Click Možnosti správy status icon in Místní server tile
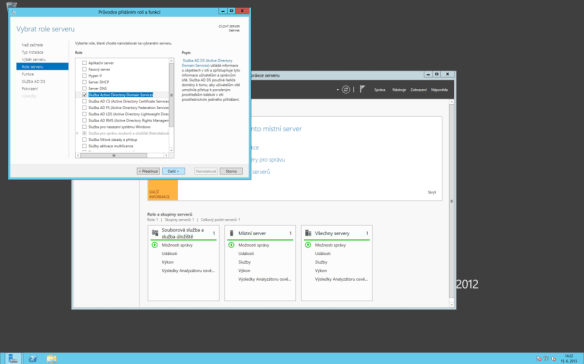The width and height of the screenshot is (584, 364). [x=231, y=245]
